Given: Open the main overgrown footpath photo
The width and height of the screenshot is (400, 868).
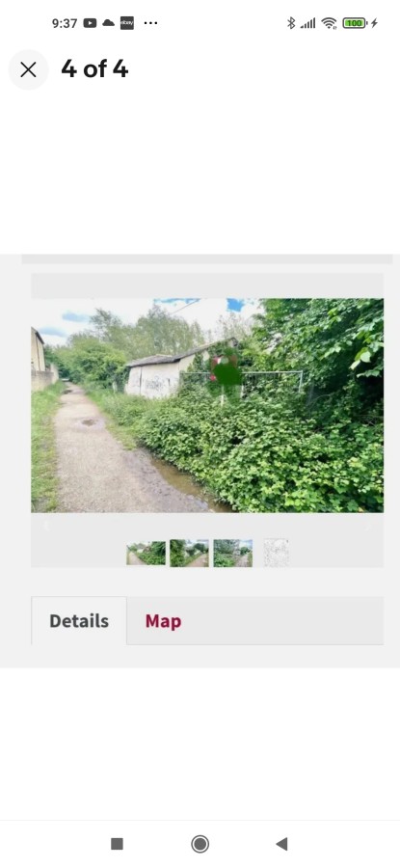Looking at the screenshot, I should pyautogui.click(x=207, y=405).
